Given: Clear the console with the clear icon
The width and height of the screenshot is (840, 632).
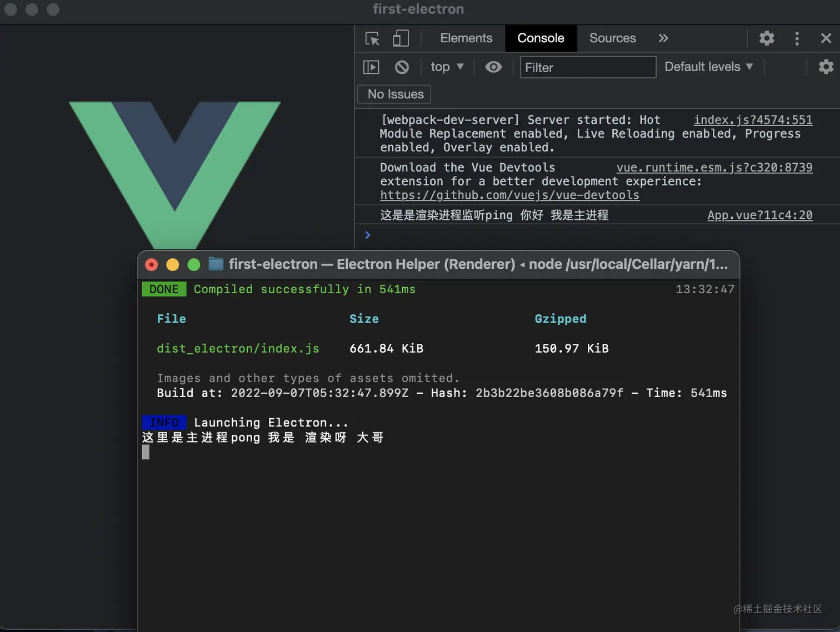Looking at the screenshot, I should pyautogui.click(x=402, y=67).
